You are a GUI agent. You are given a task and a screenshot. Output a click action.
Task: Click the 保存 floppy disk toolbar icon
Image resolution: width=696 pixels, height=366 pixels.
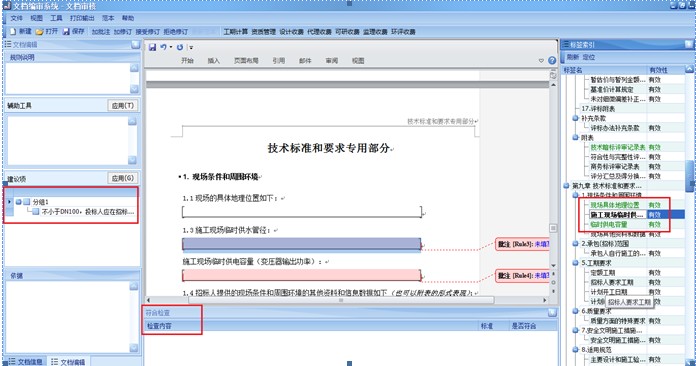66,31
